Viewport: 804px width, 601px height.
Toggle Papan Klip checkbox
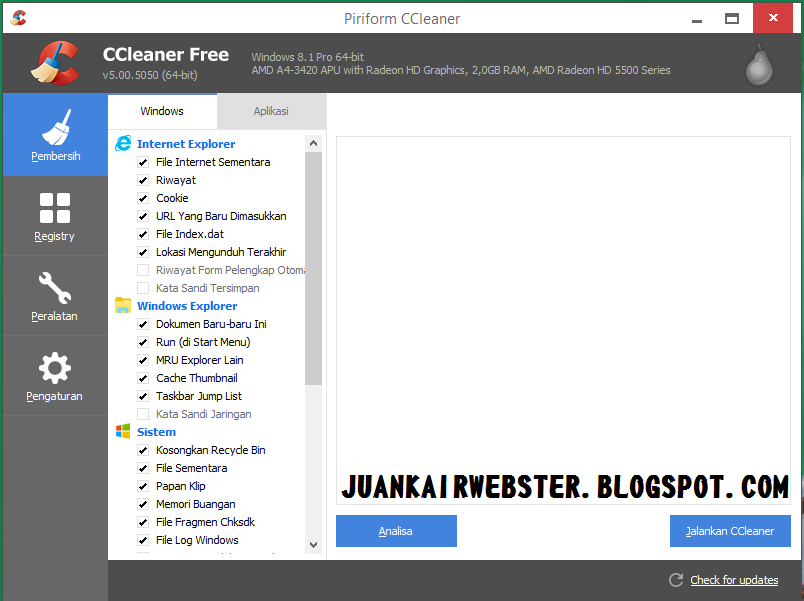point(143,487)
